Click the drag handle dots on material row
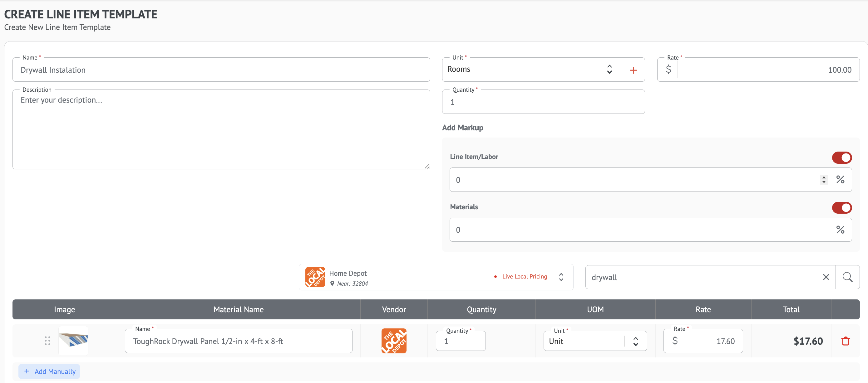 pyautogui.click(x=47, y=341)
